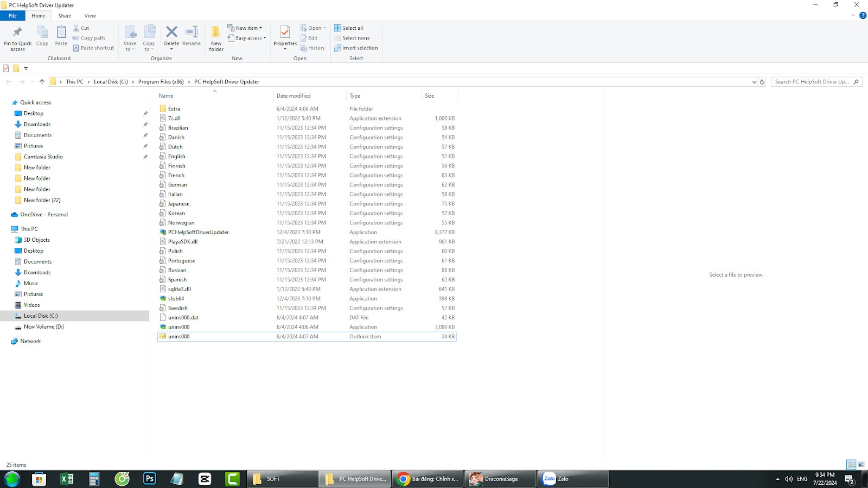Screen dimensions: 868x488
Task: Open Properties from the ribbon
Action: click(x=285, y=38)
